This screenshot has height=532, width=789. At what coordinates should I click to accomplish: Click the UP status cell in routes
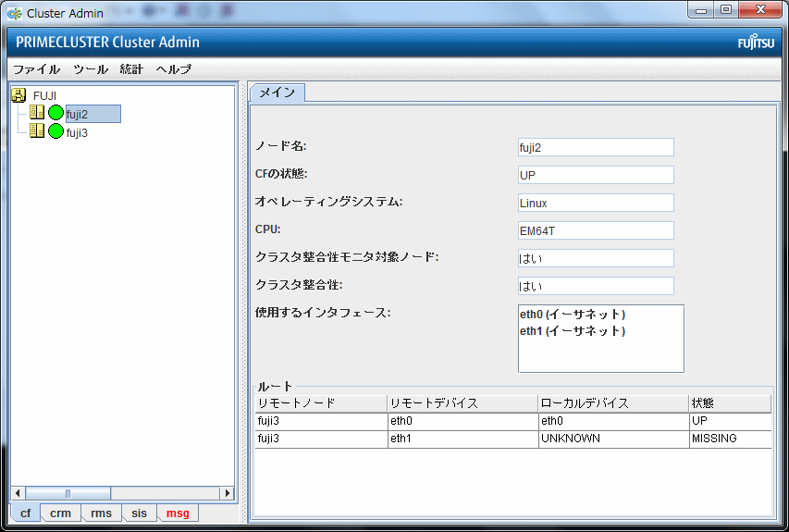click(x=730, y=421)
